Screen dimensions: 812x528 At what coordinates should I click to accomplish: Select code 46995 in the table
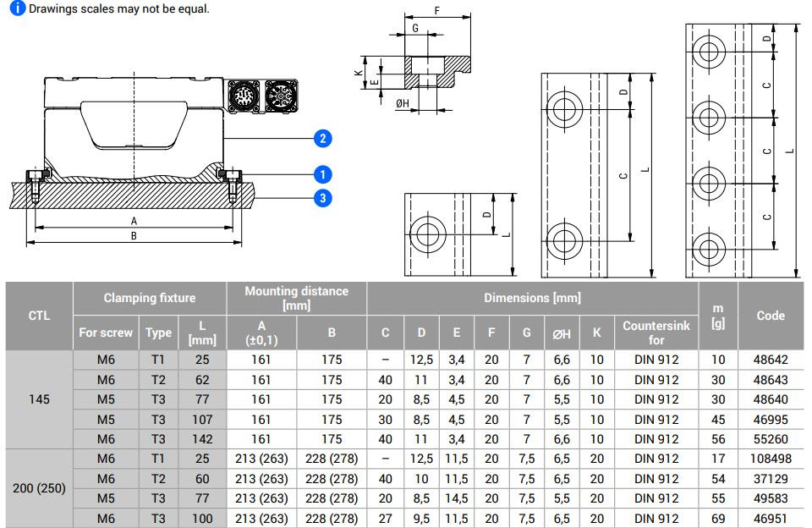pyautogui.click(x=771, y=420)
